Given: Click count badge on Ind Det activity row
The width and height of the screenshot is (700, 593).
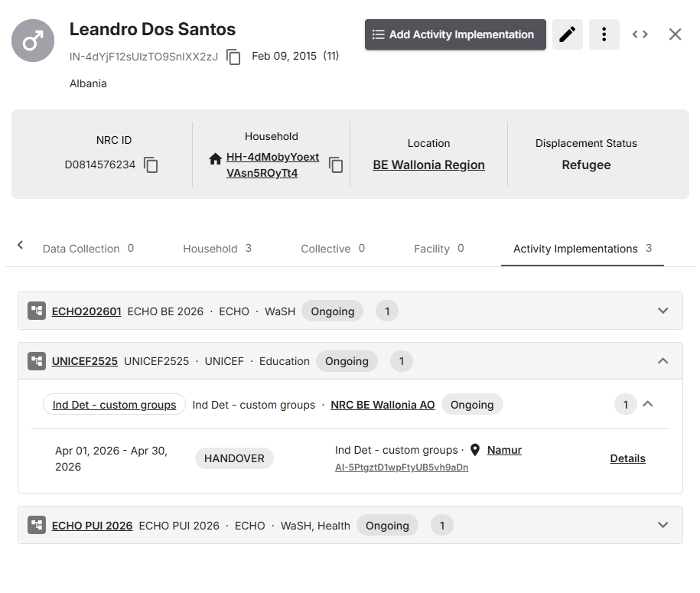Looking at the screenshot, I should [x=626, y=405].
